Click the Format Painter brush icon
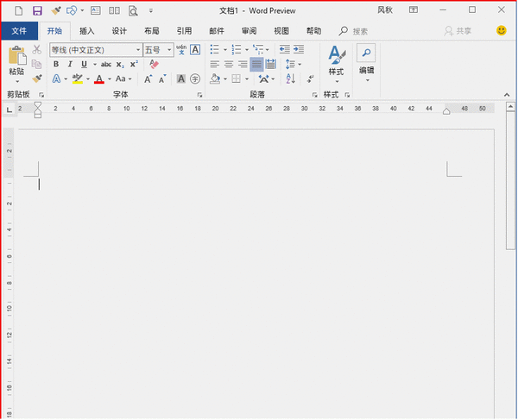518x420 pixels. [37, 78]
